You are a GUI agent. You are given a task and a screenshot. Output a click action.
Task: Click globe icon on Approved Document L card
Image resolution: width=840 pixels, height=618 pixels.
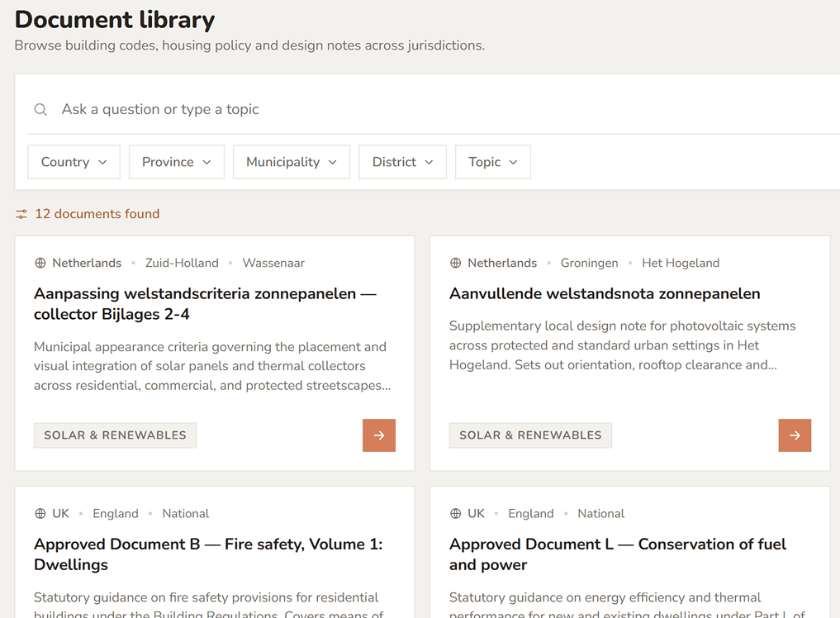(x=455, y=513)
